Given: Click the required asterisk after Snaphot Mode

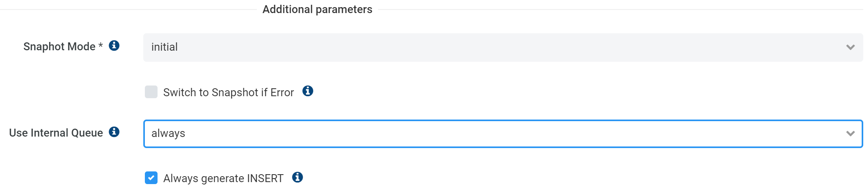Looking at the screenshot, I should point(101,45).
